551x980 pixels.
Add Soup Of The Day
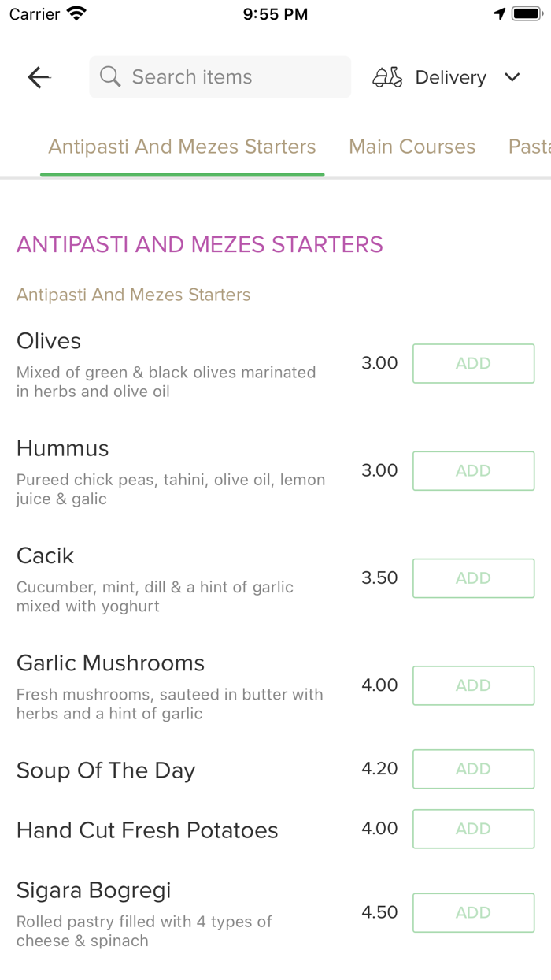[473, 769]
